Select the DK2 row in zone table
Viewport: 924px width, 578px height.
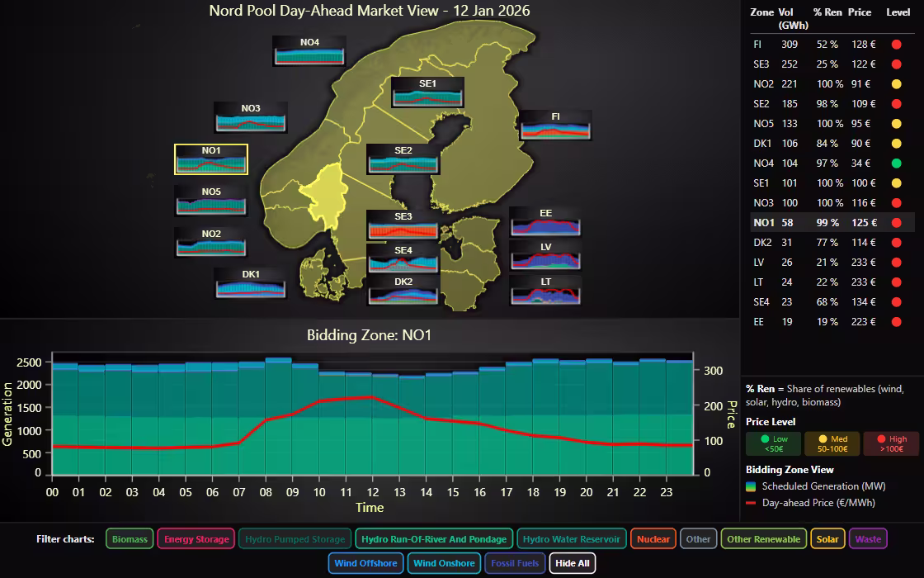coord(832,243)
